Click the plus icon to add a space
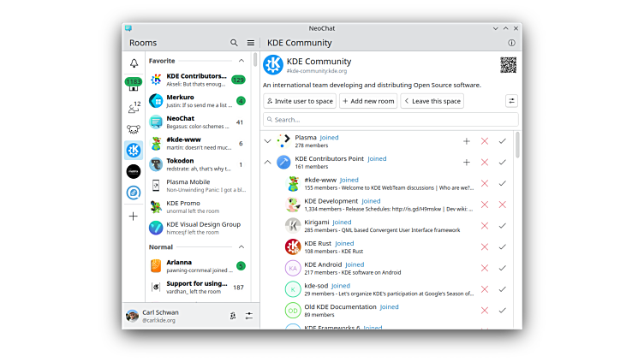 pos(134,217)
